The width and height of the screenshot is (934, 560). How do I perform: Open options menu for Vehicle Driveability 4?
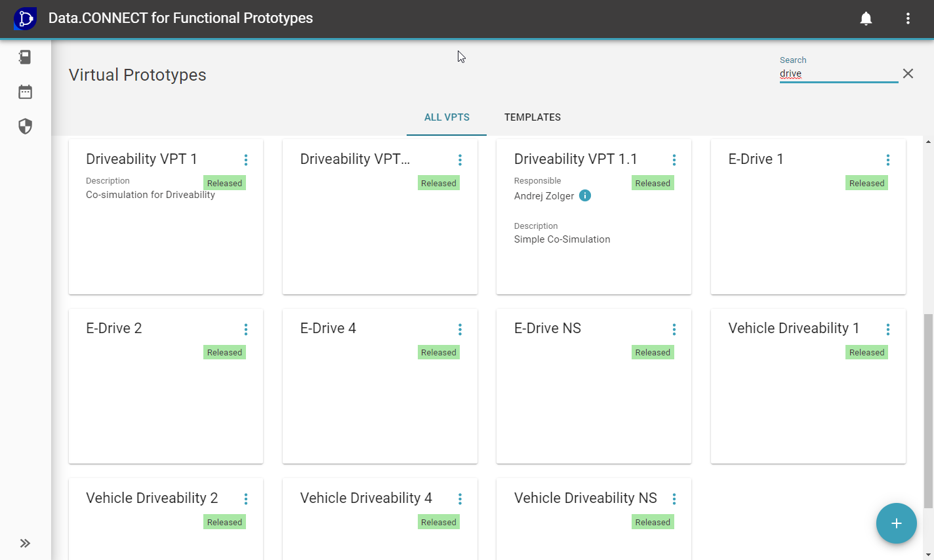coord(460,499)
